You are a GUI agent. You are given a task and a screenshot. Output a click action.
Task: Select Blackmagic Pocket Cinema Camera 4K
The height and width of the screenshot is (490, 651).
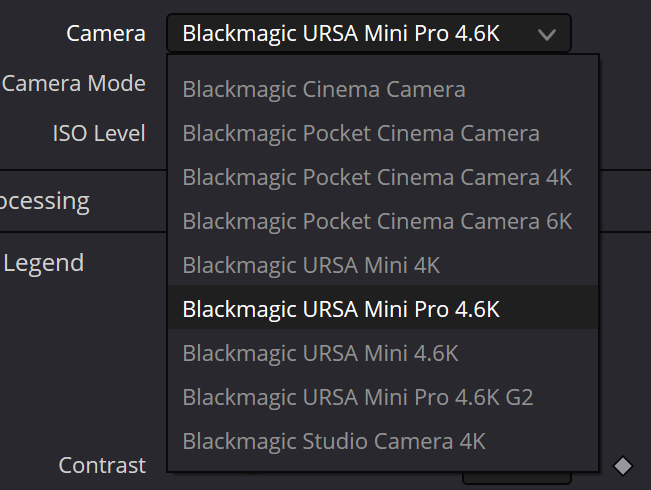[383, 177]
